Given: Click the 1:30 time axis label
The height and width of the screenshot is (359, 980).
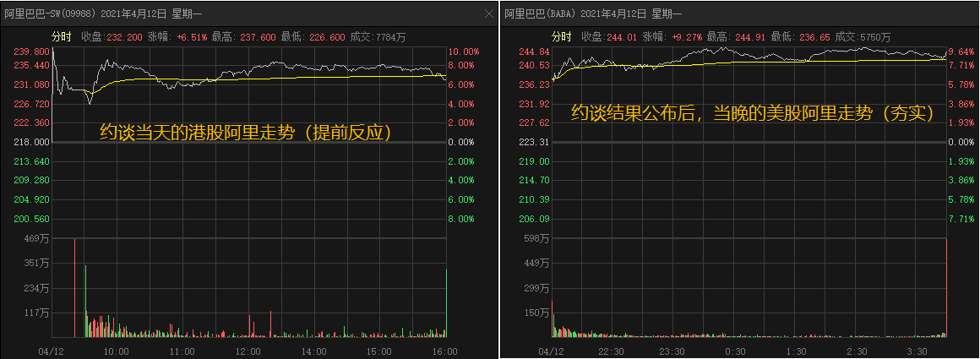Looking at the screenshot, I should coord(797,351).
